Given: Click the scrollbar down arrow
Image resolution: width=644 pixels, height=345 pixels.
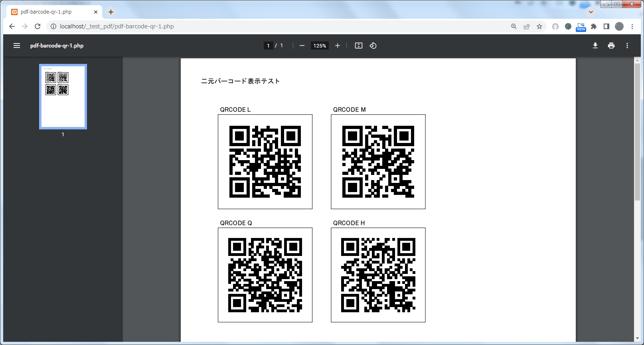Looking at the screenshot, I should click(637, 339).
